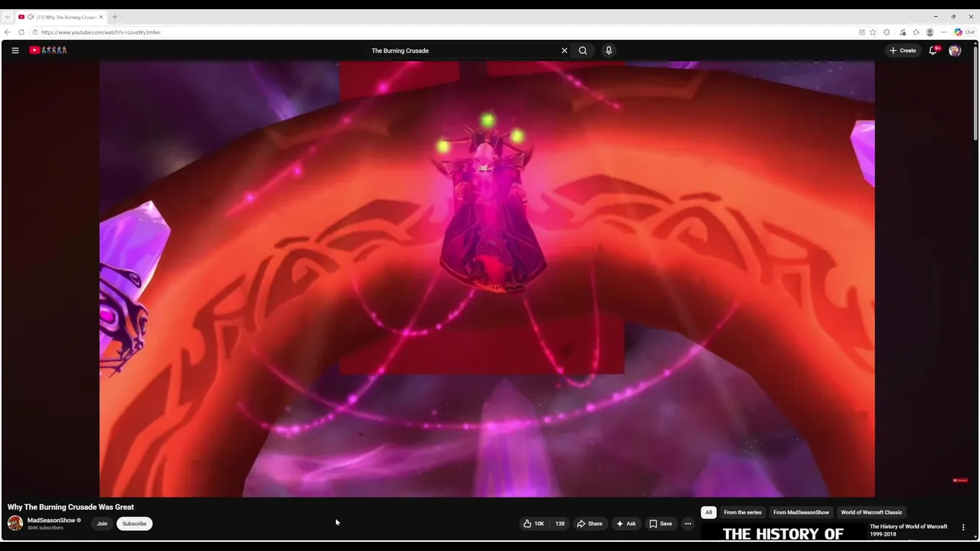The height and width of the screenshot is (551, 980).
Task: Open the Create menu
Action: 903,51
